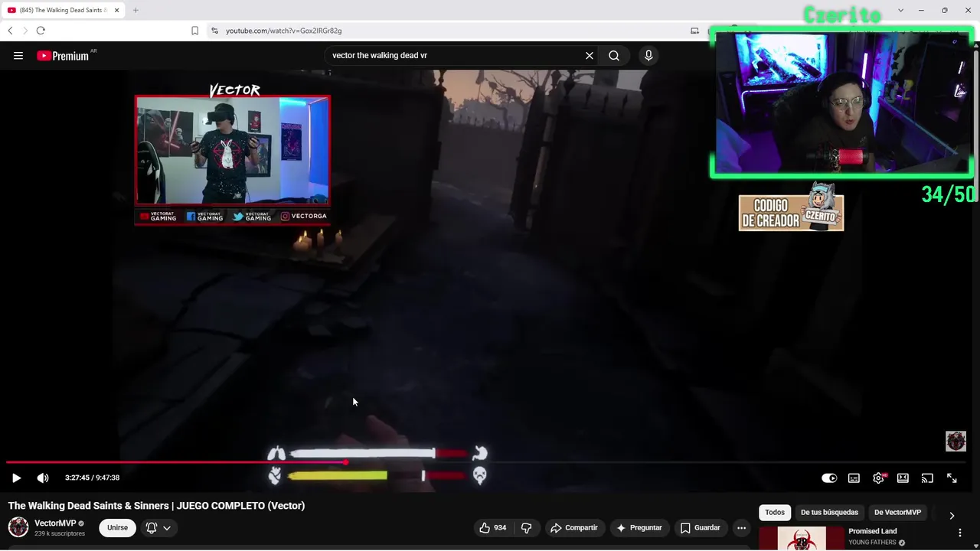Viewport: 980px width, 551px height.
Task: Open notification bell dropdown
Action: 158,528
